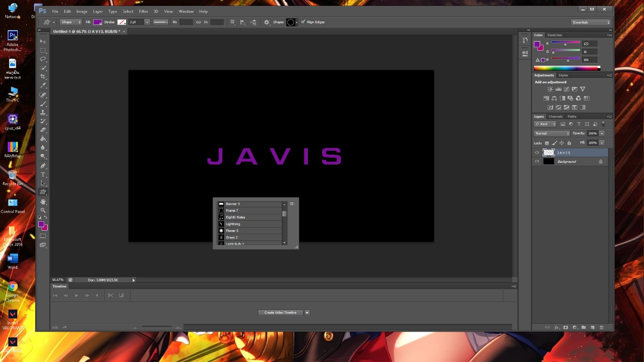This screenshot has width=644, height=362.
Task: Select the Brush tool
Action: click(x=43, y=103)
